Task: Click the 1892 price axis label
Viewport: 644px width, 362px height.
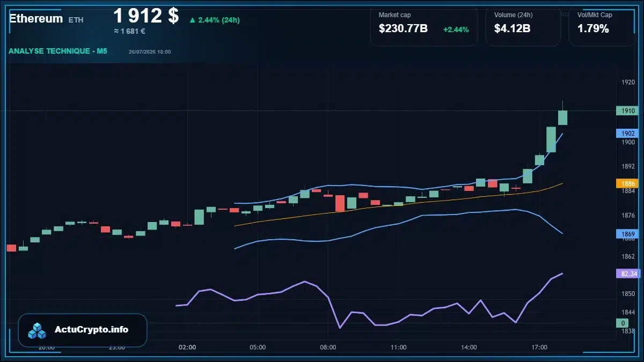Action: (x=628, y=166)
